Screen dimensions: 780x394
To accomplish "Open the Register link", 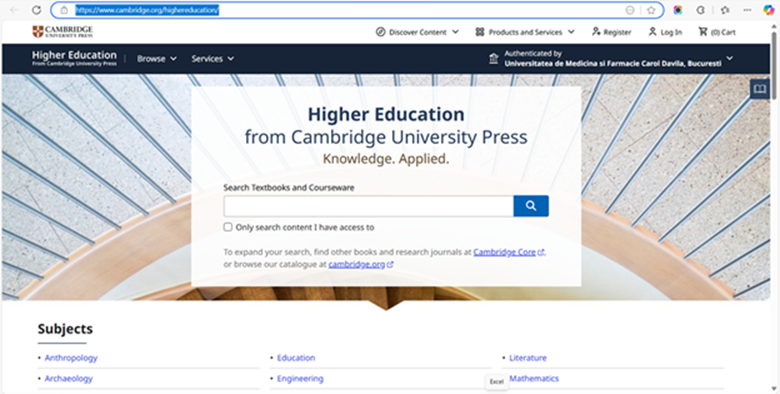I will click(611, 32).
